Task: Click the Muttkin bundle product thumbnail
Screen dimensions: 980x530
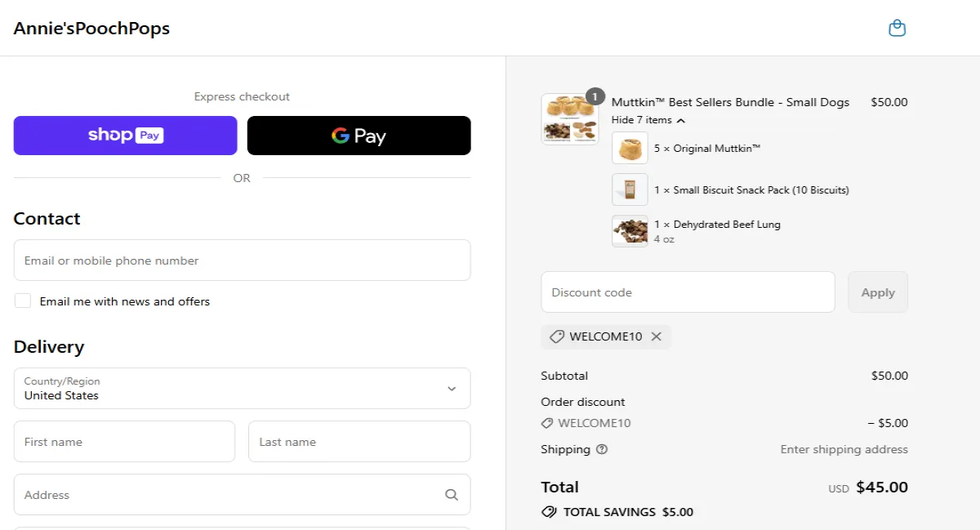Action: coord(569,119)
